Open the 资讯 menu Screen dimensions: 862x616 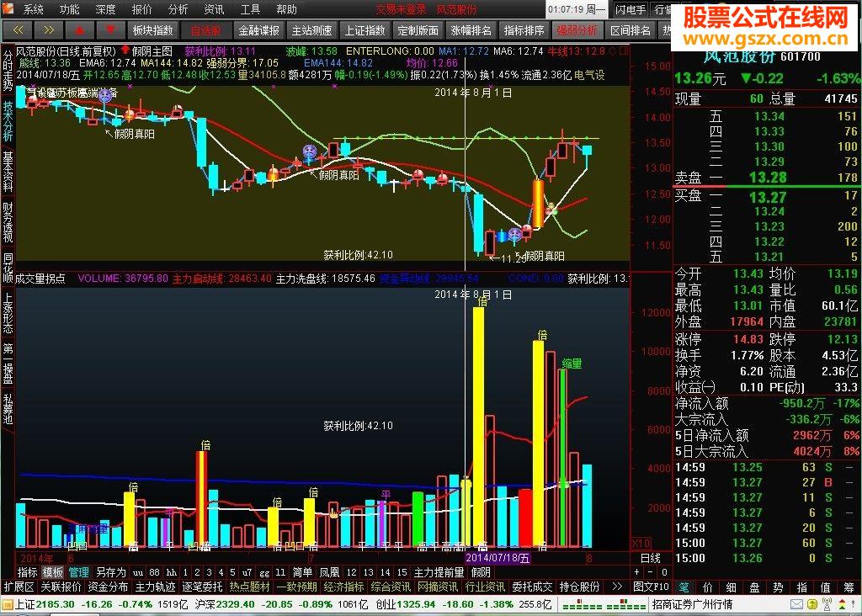(x=214, y=9)
